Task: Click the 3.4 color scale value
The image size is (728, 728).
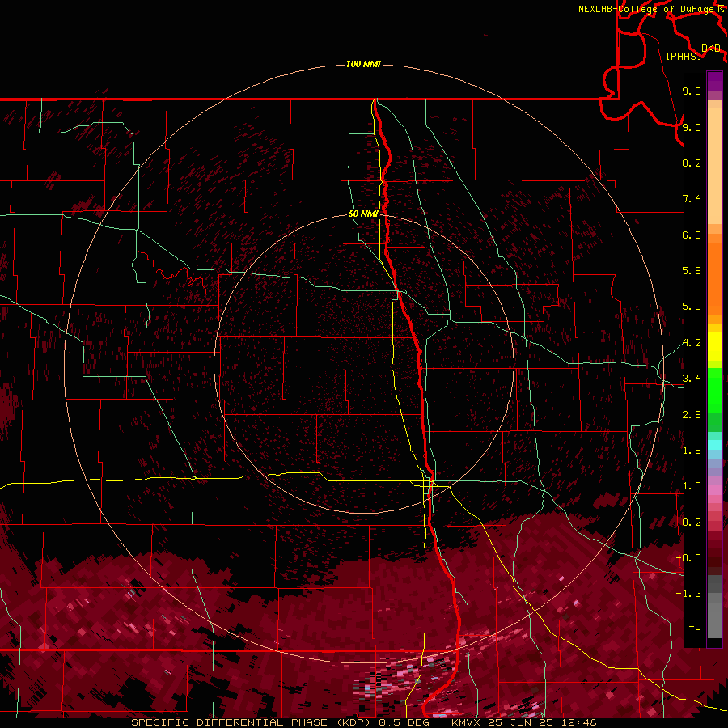Action: (692, 379)
